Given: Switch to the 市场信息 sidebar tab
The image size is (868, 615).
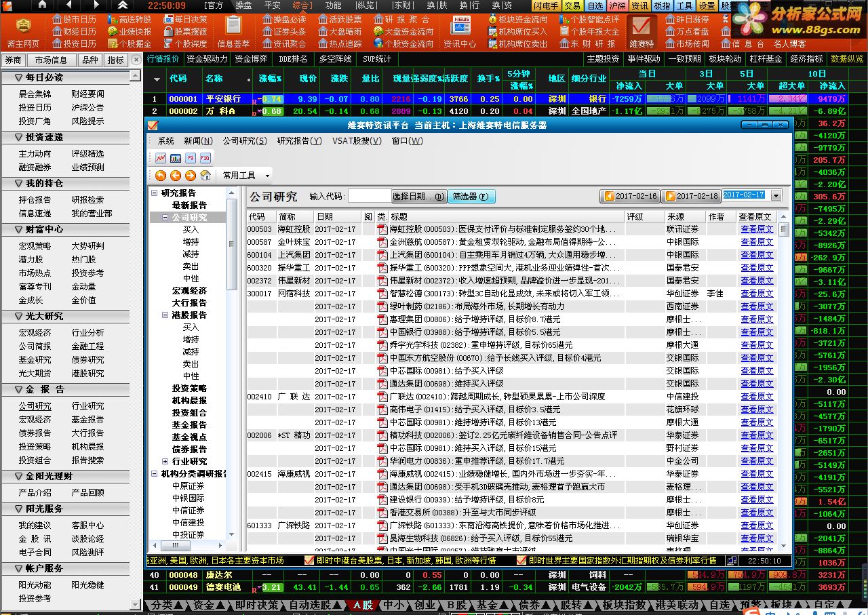Looking at the screenshot, I should (51, 60).
